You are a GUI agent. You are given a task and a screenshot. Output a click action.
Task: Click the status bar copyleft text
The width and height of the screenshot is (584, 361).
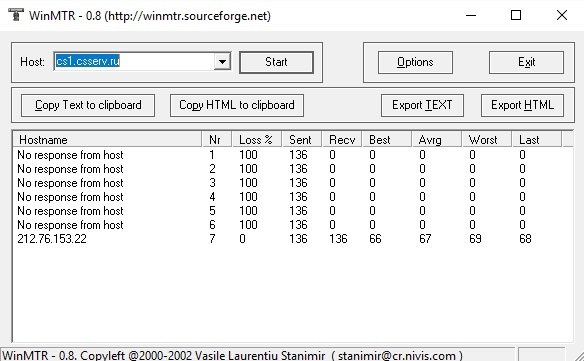pos(233,355)
